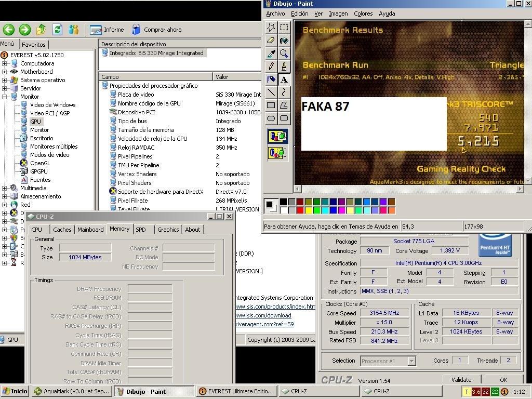Image resolution: width=532 pixels, height=399 pixels.
Task: Select Video PCI / AGP tree item
Action: click(x=50, y=113)
